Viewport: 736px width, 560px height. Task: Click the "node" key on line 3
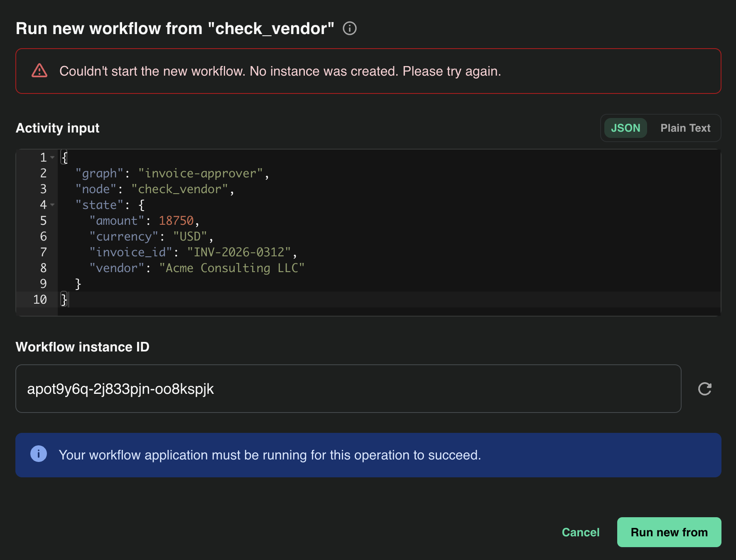coord(96,189)
